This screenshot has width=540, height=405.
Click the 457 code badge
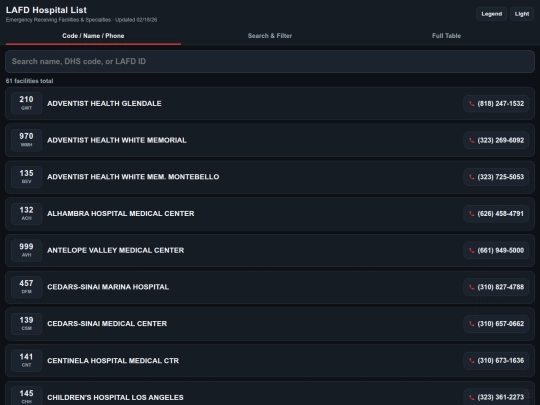27,287
